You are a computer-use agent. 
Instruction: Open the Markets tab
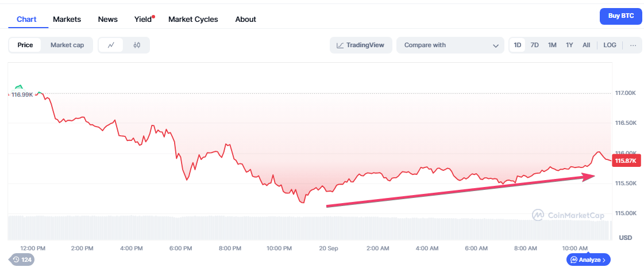67,19
